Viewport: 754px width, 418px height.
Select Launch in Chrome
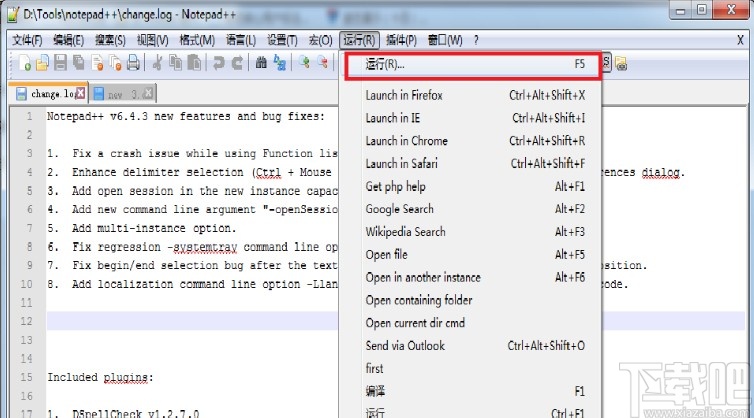(x=470, y=140)
